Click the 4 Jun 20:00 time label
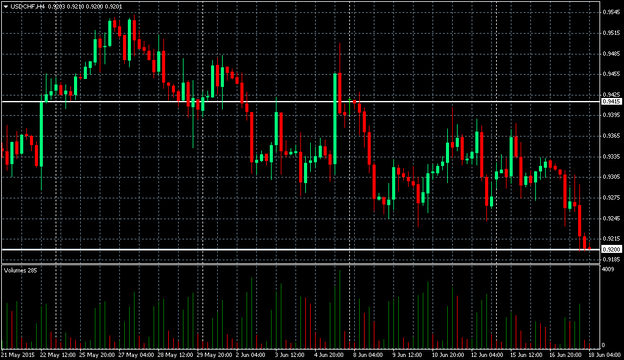The height and width of the screenshot is (360, 624). pos(329,355)
